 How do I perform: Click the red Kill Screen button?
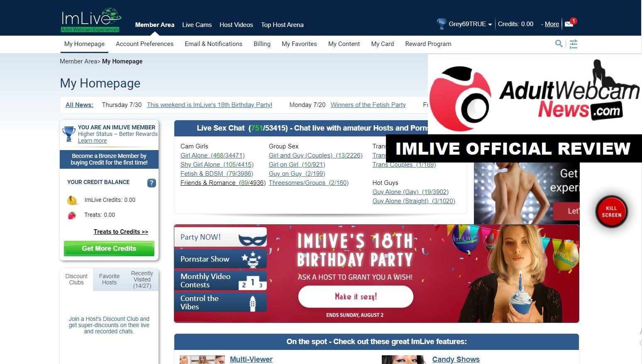[611, 211]
